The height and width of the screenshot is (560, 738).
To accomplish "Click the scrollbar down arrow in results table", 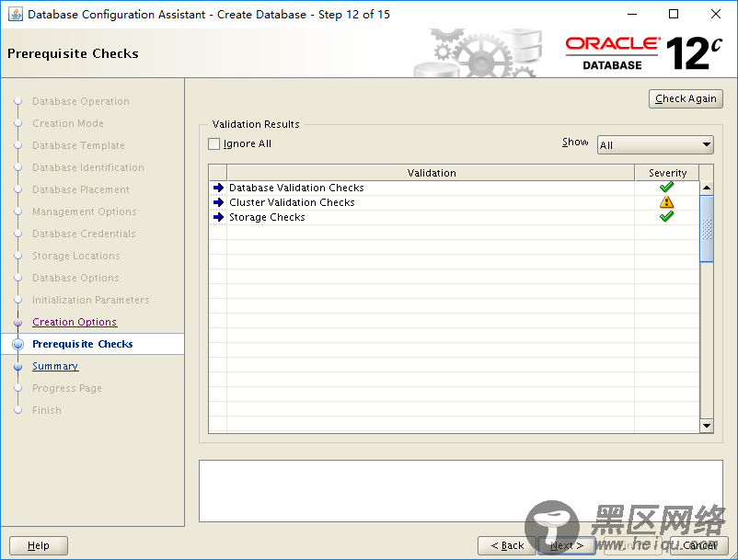I will click(x=707, y=426).
